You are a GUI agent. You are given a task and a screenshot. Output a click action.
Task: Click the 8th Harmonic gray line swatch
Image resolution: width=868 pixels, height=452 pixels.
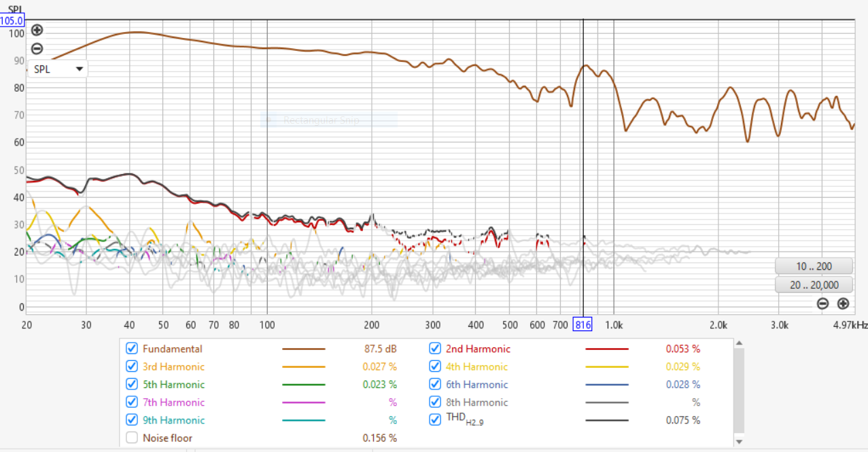[x=607, y=402]
